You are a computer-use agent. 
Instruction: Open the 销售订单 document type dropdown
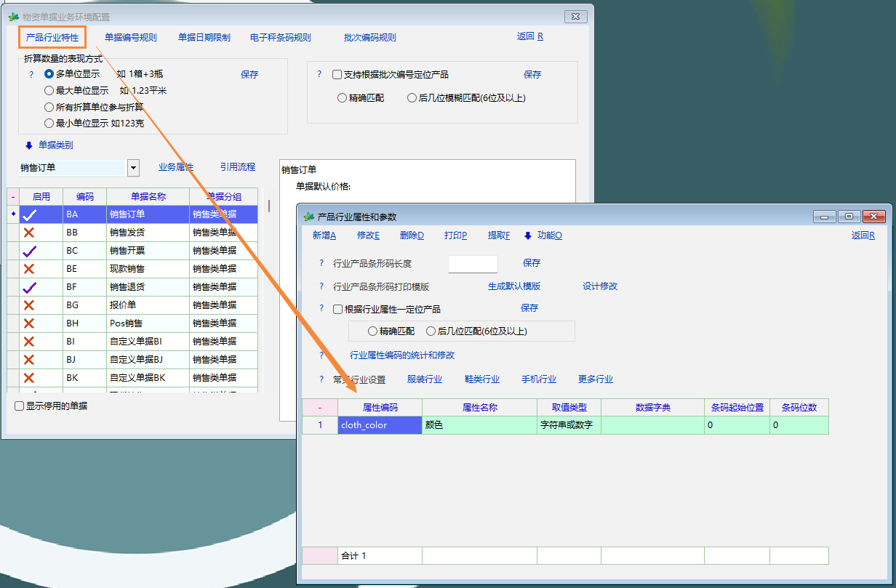click(x=133, y=168)
